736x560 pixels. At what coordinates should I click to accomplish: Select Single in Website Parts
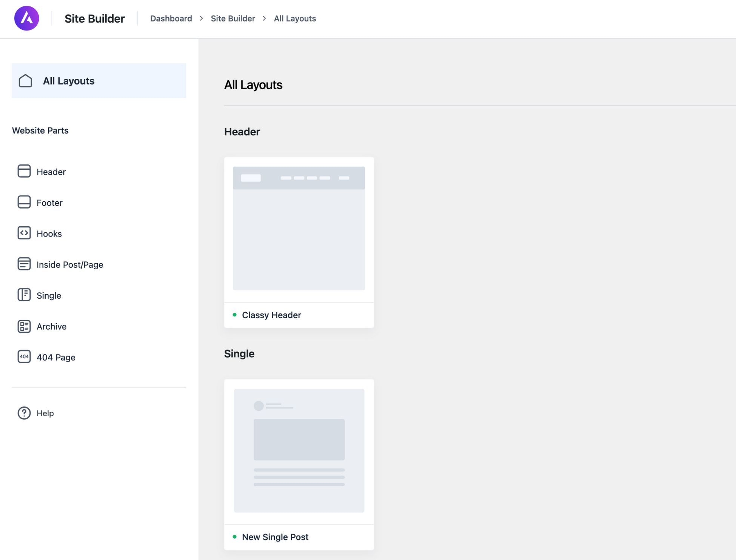49,296
